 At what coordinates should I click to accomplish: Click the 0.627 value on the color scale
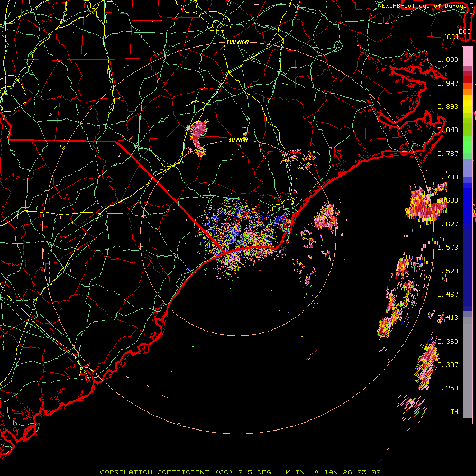coord(448,224)
